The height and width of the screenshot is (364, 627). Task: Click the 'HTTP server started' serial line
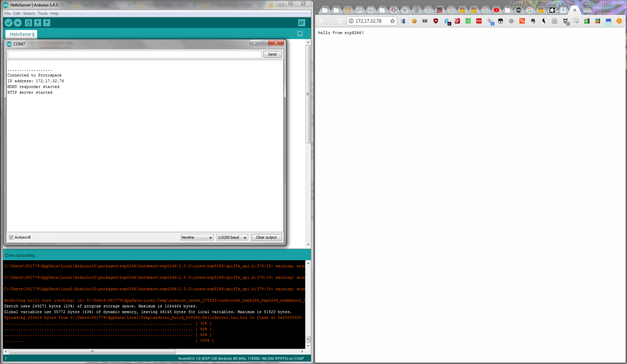pos(30,92)
